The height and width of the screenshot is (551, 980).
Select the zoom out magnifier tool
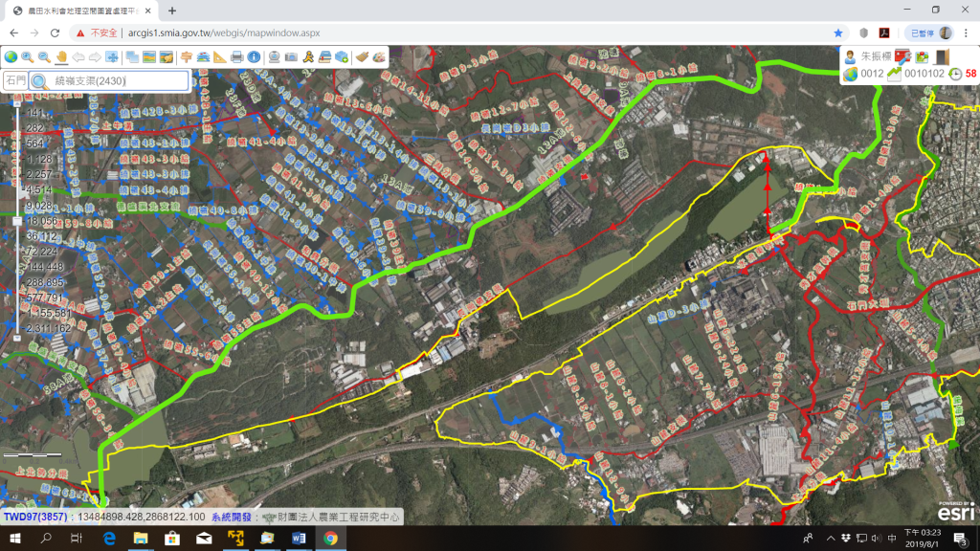[x=44, y=56]
